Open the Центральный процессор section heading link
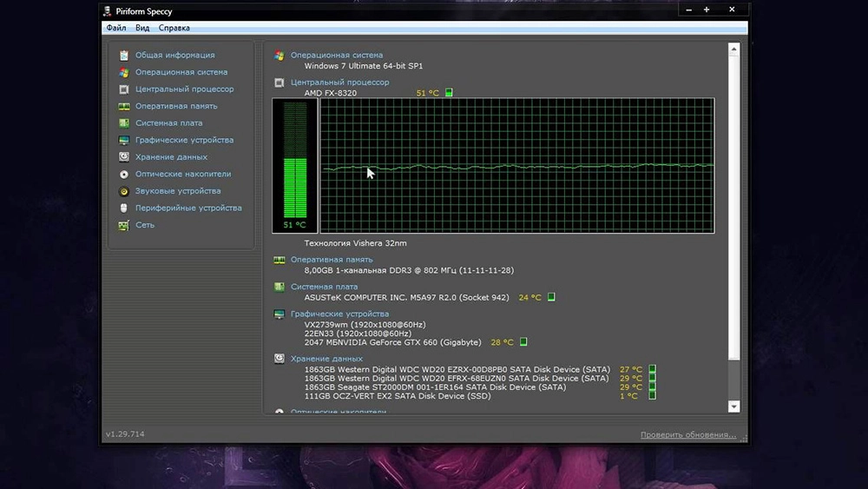Image resolution: width=868 pixels, height=489 pixels. pos(339,83)
